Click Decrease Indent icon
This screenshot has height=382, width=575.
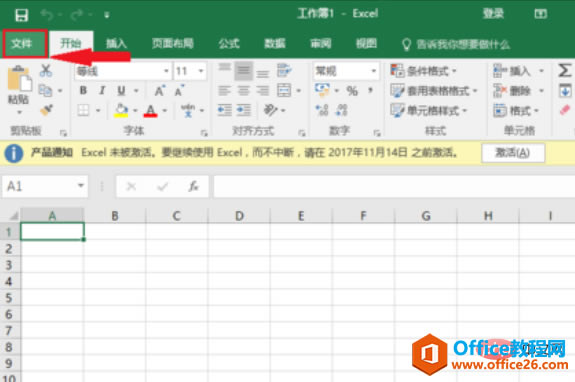pyautogui.click(x=224, y=110)
